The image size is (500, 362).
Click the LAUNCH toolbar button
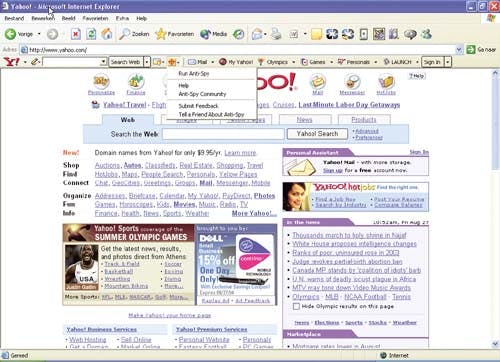[x=397, y=62]
